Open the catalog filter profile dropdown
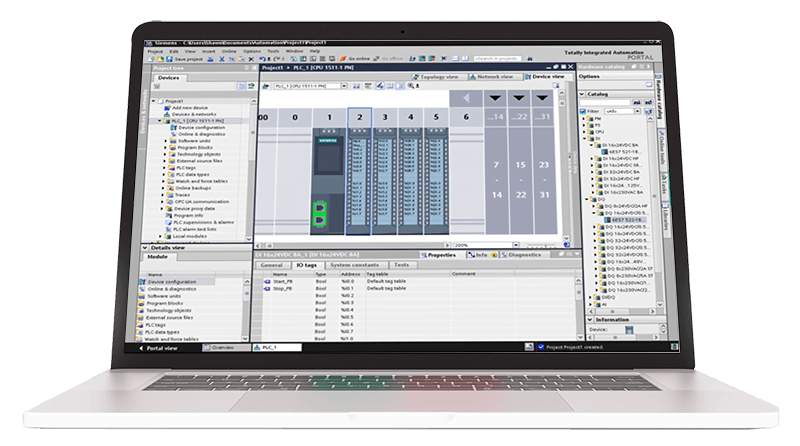This screenshot has width=800, height=446. click(x=637, y=111)
